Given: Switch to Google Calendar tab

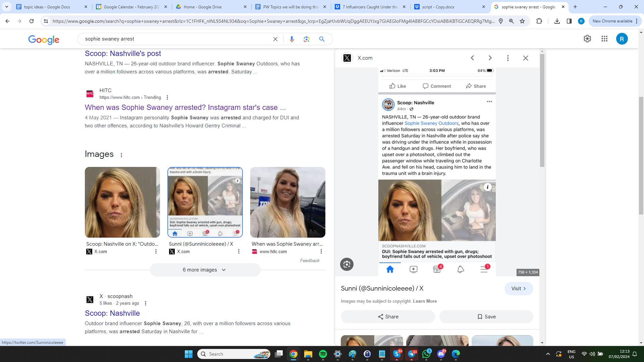Looking at the screenshot, I should pyautogui.click(x=132, y=7).
